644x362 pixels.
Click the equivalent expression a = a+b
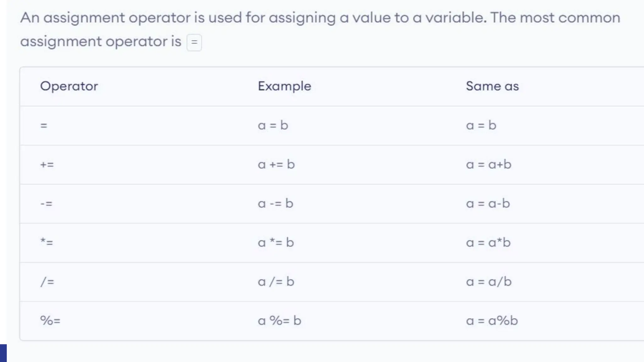[489, 165]
